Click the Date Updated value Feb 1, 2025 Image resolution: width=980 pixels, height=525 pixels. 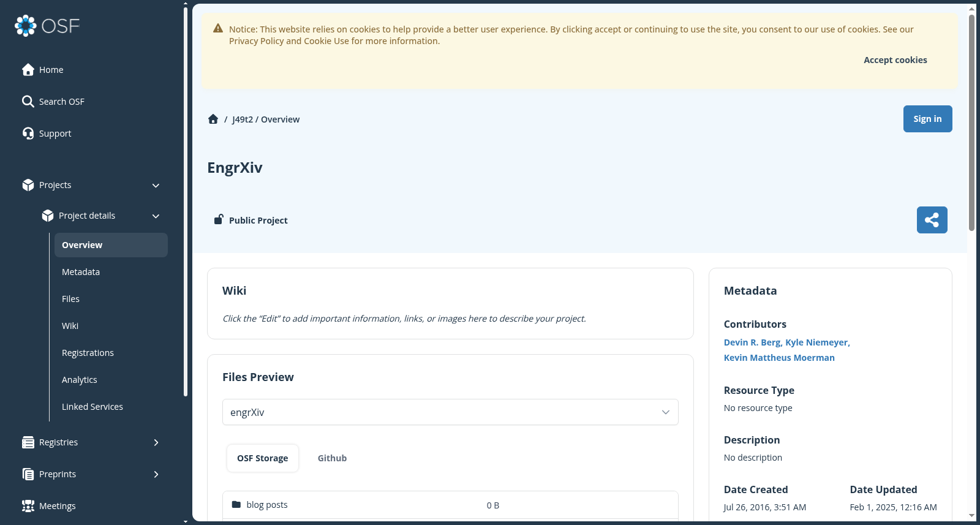coord(893,507)
